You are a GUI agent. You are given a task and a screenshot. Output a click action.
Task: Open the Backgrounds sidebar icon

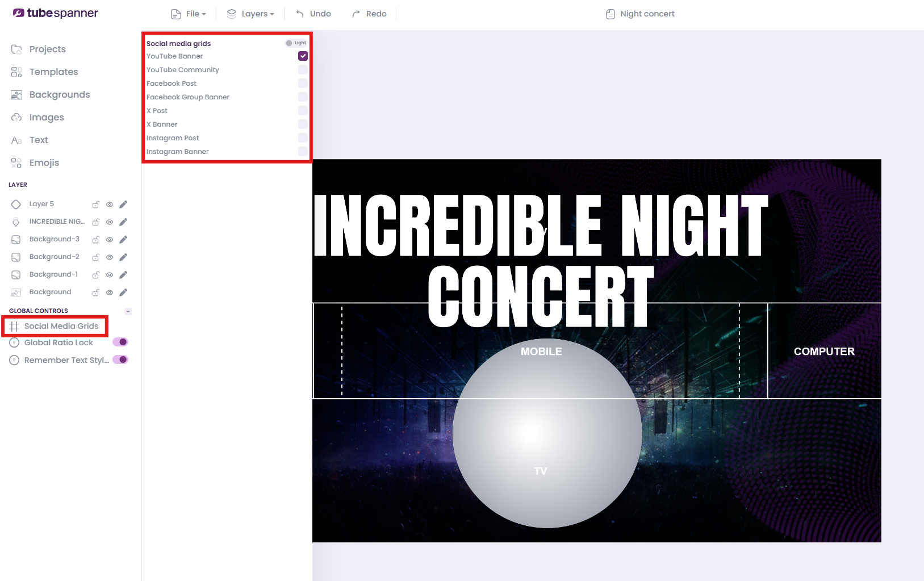(16, 95)
